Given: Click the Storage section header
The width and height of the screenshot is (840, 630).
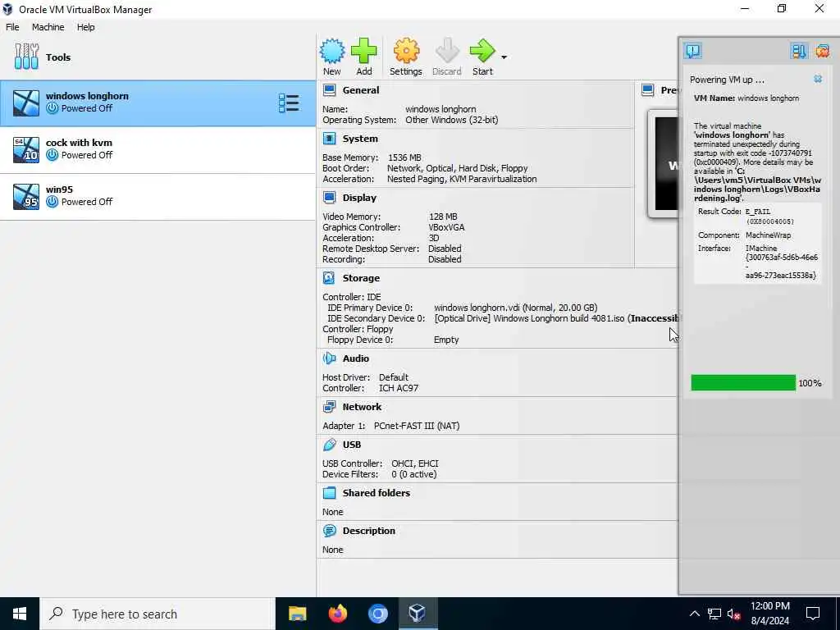Looking at the screenshot, I should pyautogui.click(x=361, y=277).
